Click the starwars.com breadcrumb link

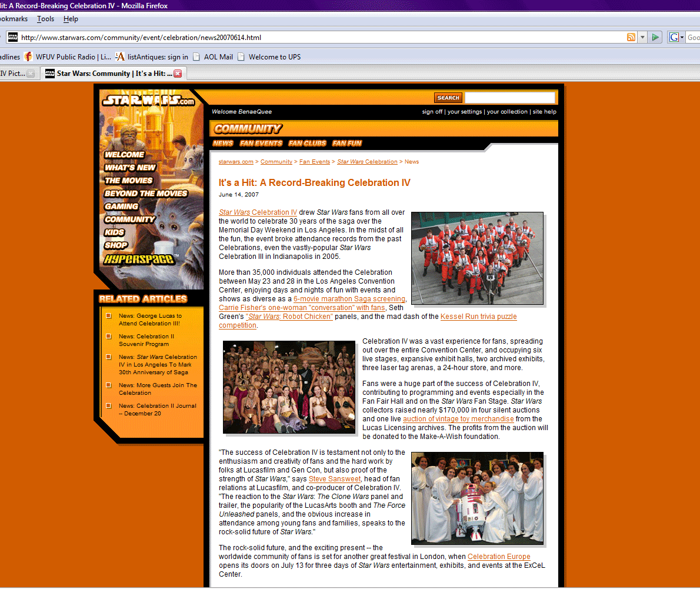point(236,162)
